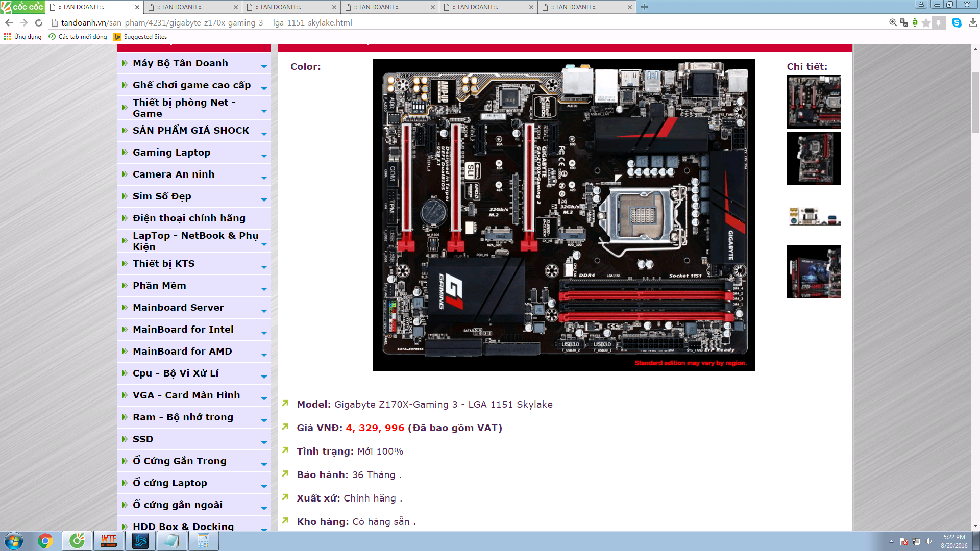This screenshot has width=980, height=551.
Task: Expand the MainBoard for Intel dropdown arrow
Action: [264, 333]
